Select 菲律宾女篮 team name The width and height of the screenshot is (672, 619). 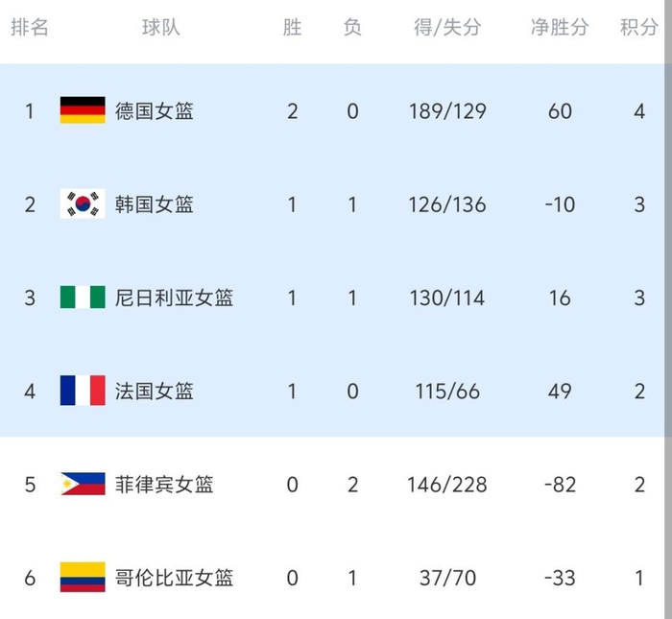(x=164, y=485)
